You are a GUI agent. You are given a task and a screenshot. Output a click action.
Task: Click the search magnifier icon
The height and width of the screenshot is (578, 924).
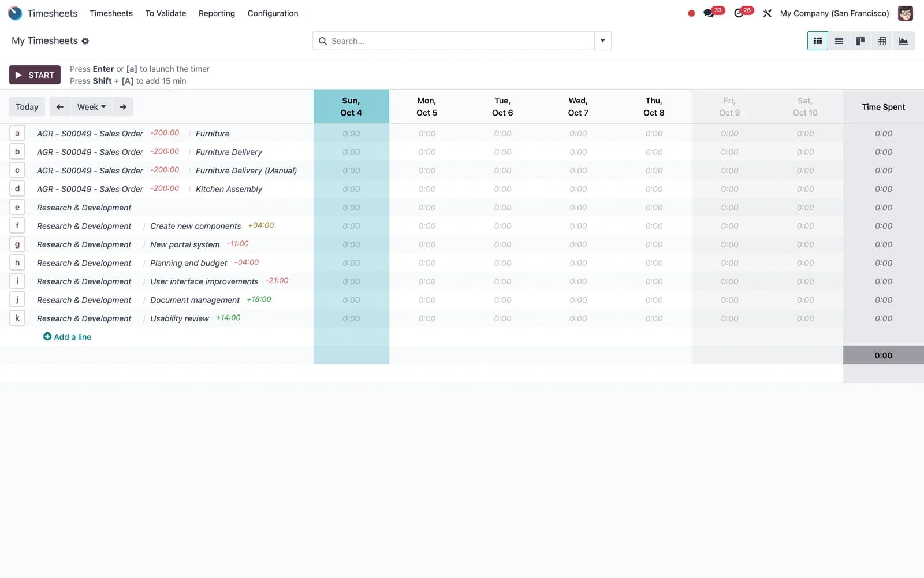pyautogui.click(x=323, y=41)
